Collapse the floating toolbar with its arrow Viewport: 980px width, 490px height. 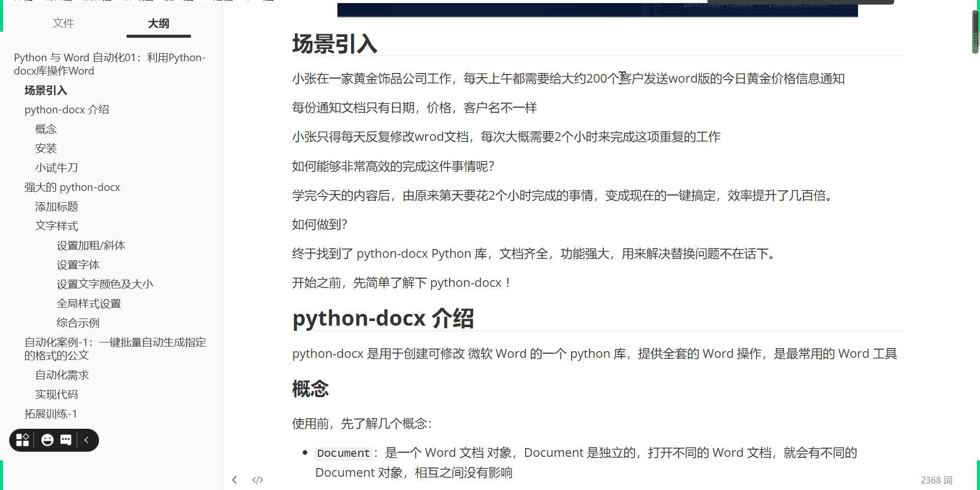point(86,440)
